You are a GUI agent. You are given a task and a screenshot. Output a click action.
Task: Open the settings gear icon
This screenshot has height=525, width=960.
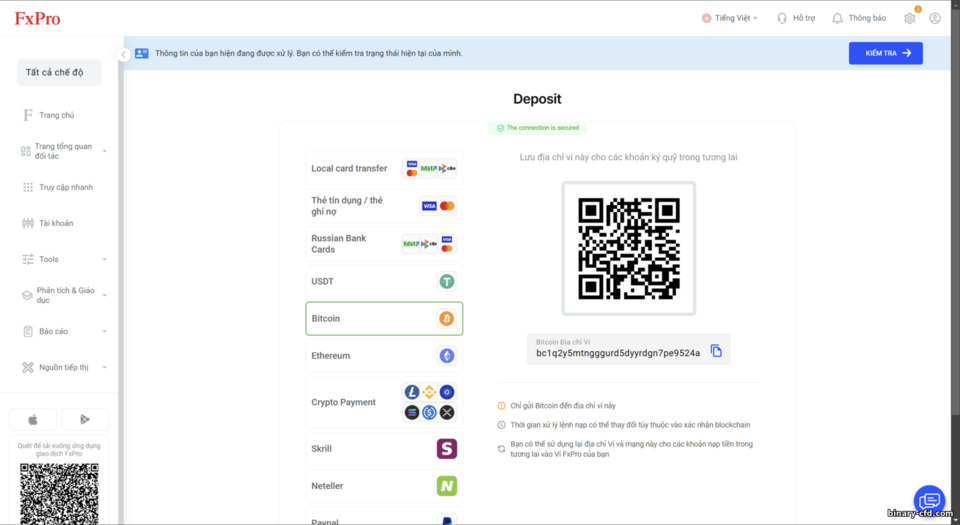point(909,18)
